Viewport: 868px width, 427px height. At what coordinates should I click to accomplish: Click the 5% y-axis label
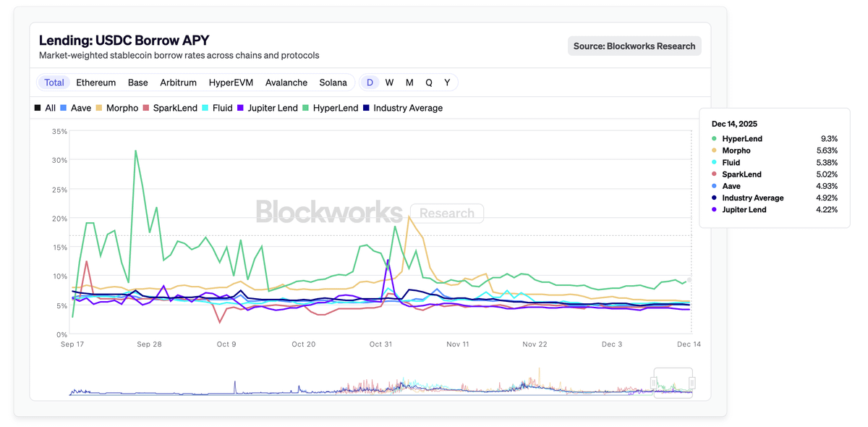pos(61,305)
